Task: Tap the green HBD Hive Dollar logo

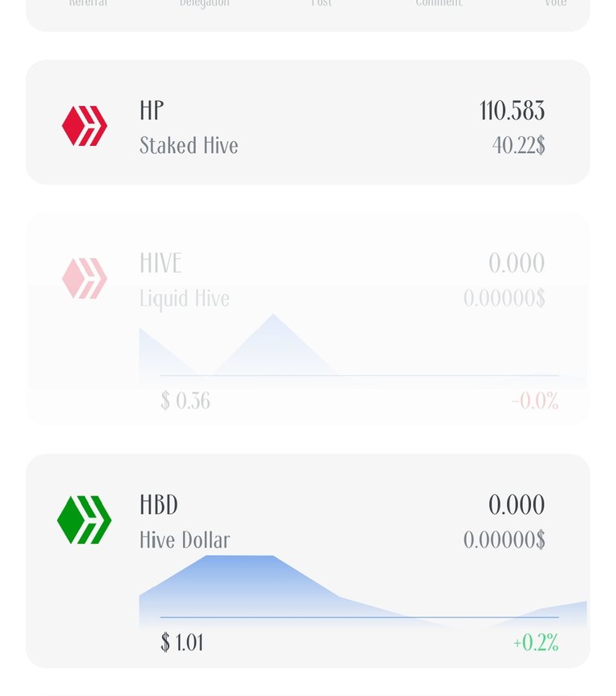Action: point(84,520)
